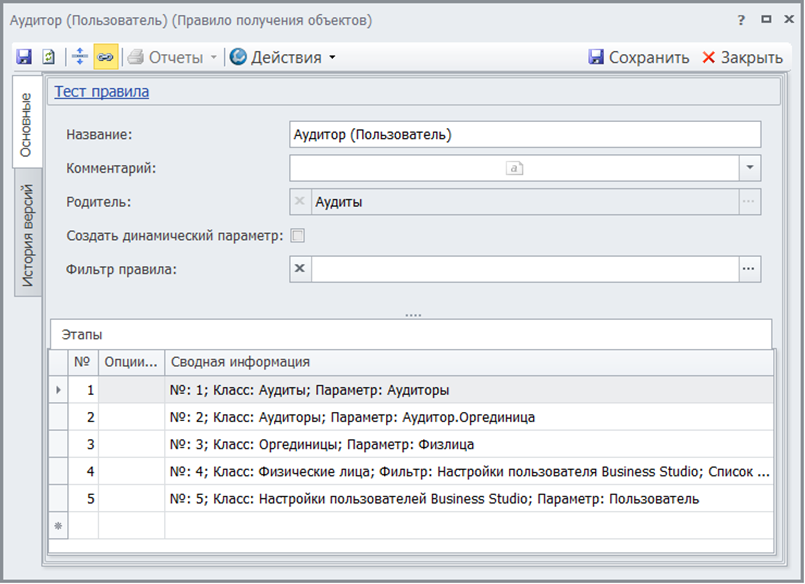Click the Сводная информация column header

pyautogui.click(x=240, y=362)
